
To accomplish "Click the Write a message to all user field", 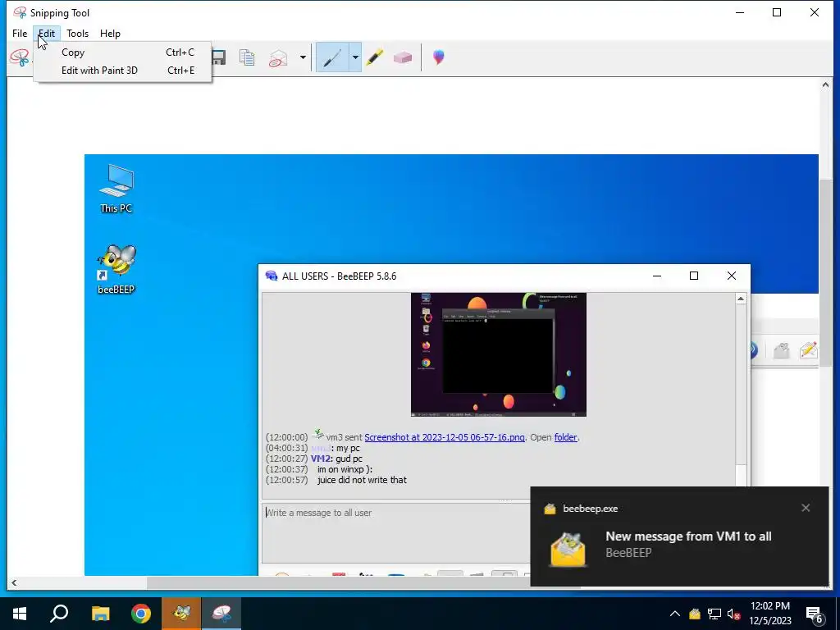I will (396, 532).
